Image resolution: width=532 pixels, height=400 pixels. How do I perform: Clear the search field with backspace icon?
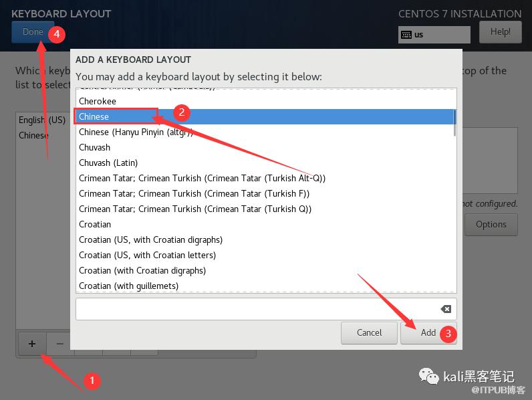446,309
